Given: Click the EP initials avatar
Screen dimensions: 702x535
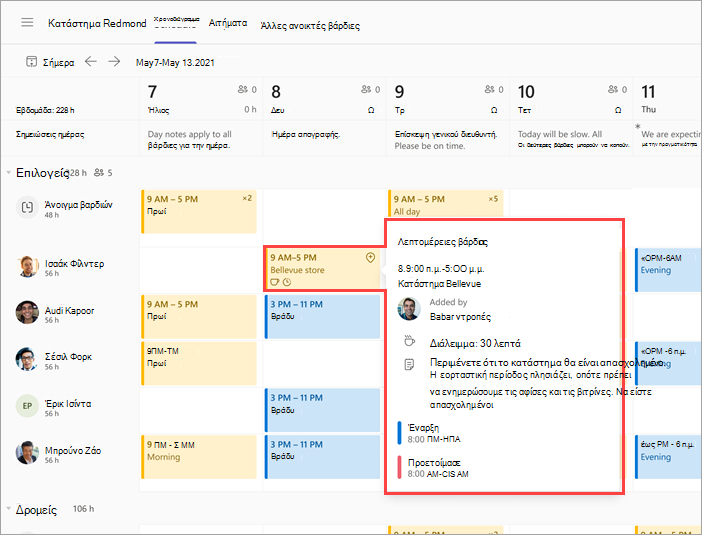Looking at the screenshot, I should click(27, 406).
